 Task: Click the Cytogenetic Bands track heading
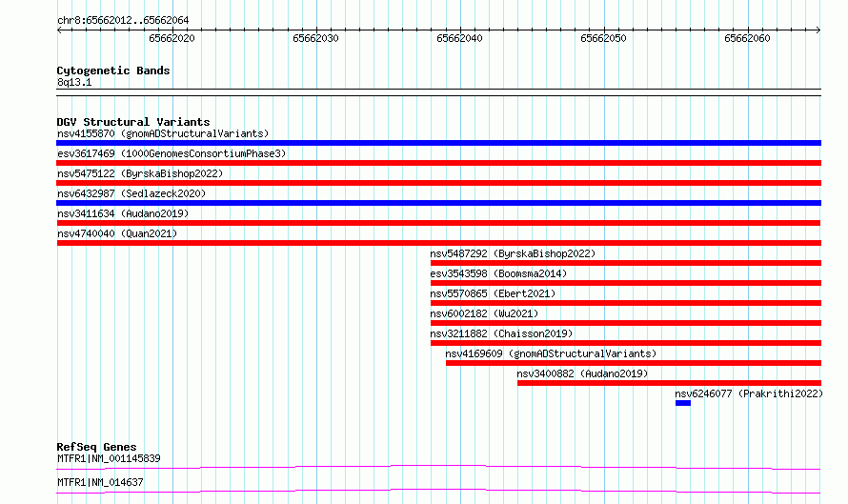coord(113,71)
